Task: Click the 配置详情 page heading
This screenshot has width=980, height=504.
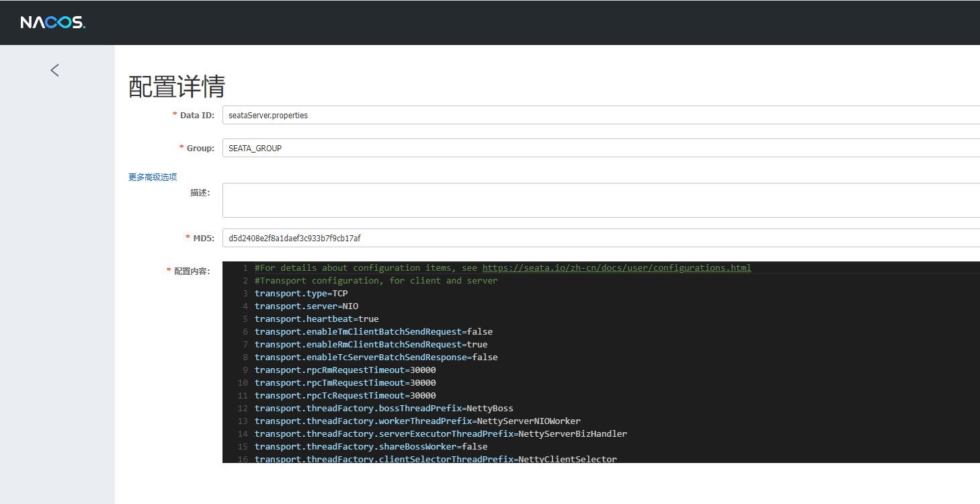Action: click(x=177, y=87)
